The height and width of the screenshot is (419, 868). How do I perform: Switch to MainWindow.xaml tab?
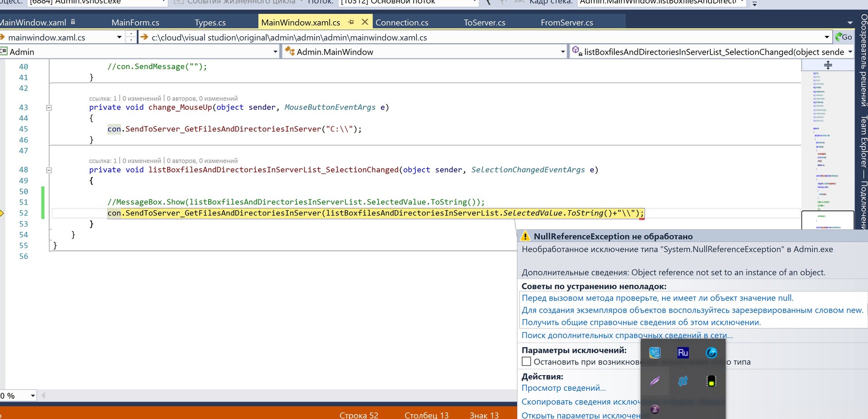[33, 22]
